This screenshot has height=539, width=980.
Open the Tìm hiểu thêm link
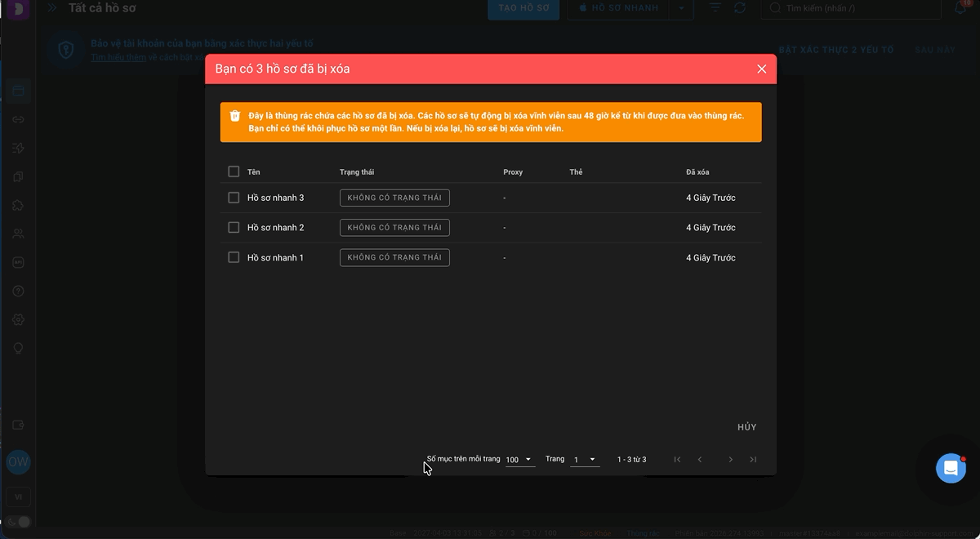tap(118, 57)
